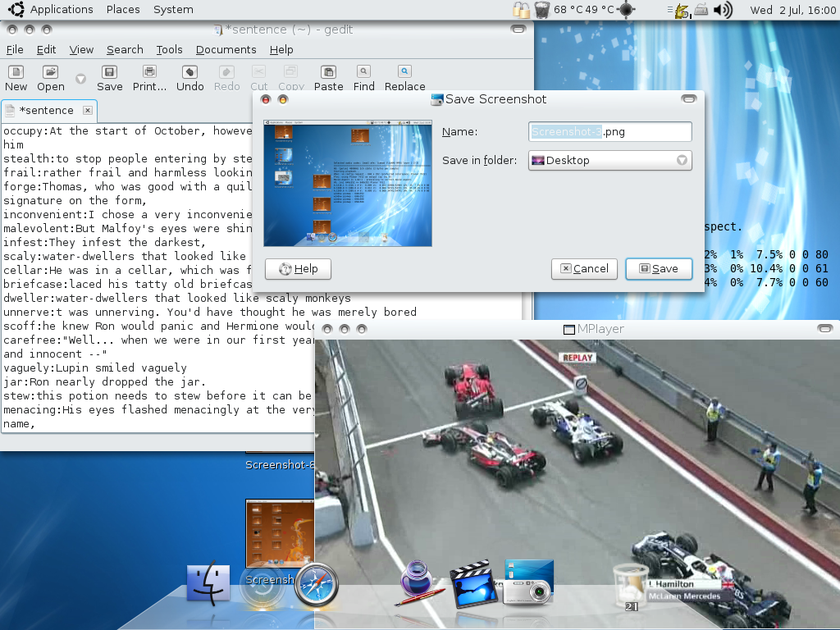Image resolution: width=840 pixels, height=630 pixels.
Task: Click the speaker volume icon in top panel
Action: click(x=724, y=10)
